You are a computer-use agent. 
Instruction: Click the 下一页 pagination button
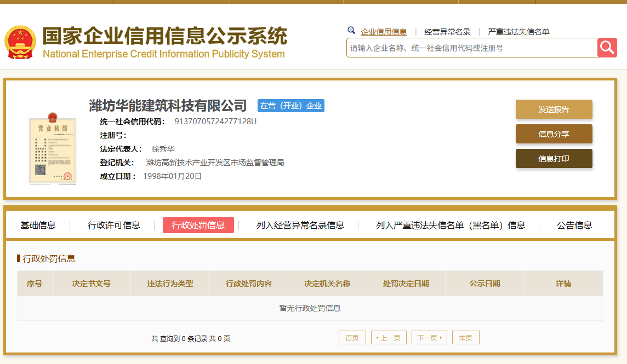pos(430,338)
